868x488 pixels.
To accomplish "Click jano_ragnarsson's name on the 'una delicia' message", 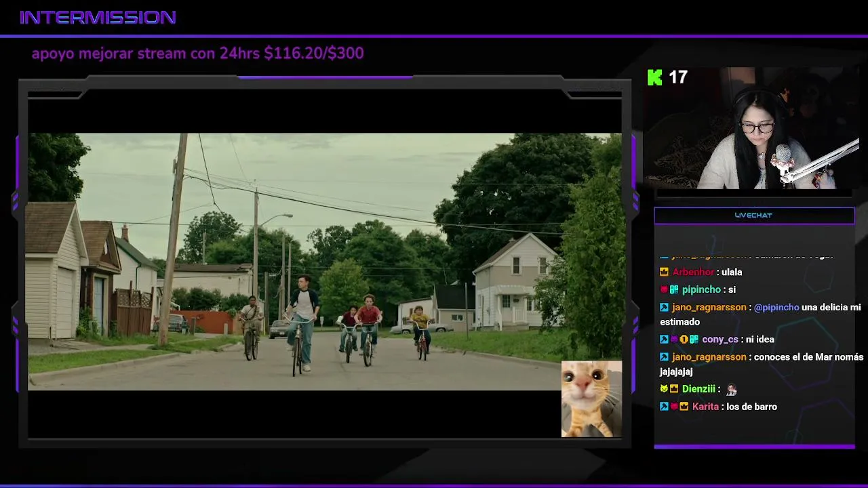I will pyautogui.click(x=709, y=307).
